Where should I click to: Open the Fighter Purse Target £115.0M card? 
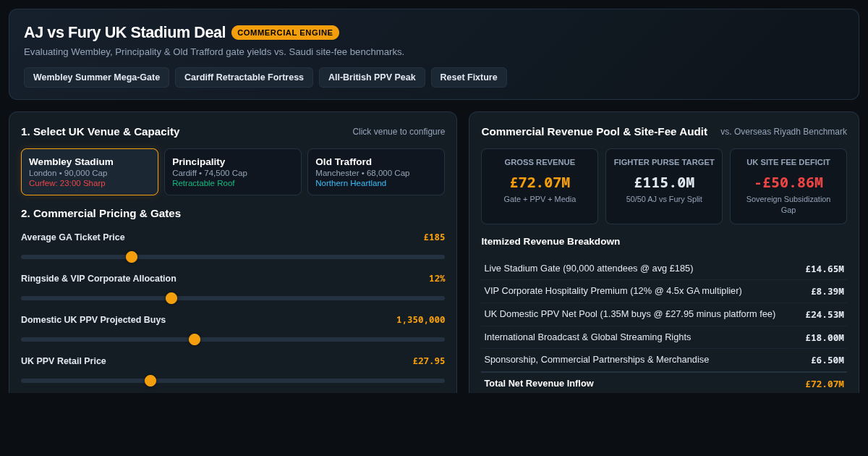[664, 186]
